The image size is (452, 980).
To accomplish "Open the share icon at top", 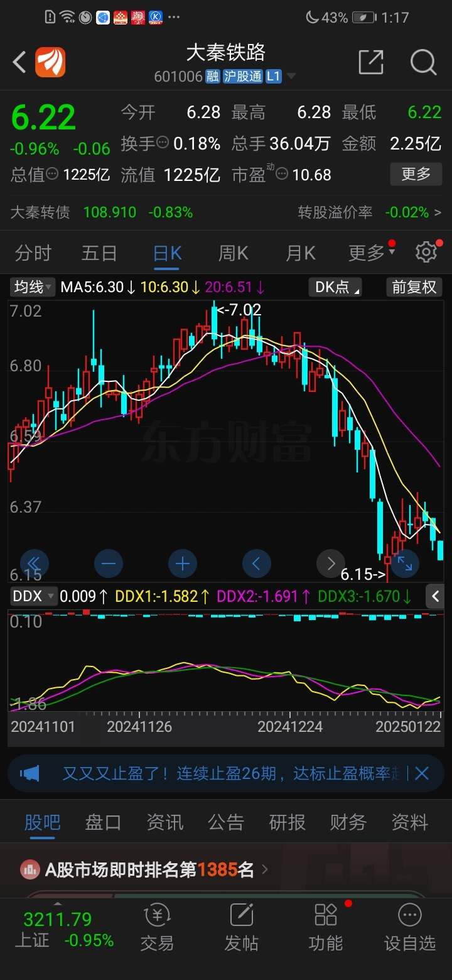I will pyautogui.click(x=371, y=62).
